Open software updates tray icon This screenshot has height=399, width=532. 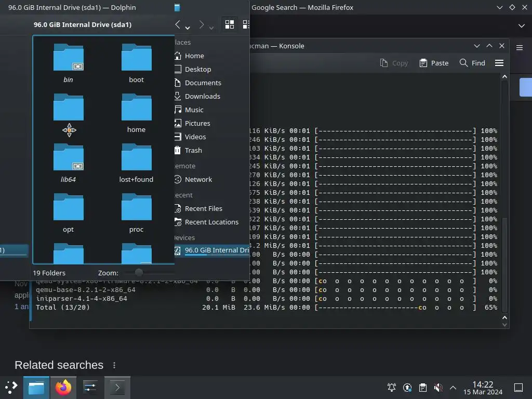point(407,388)
